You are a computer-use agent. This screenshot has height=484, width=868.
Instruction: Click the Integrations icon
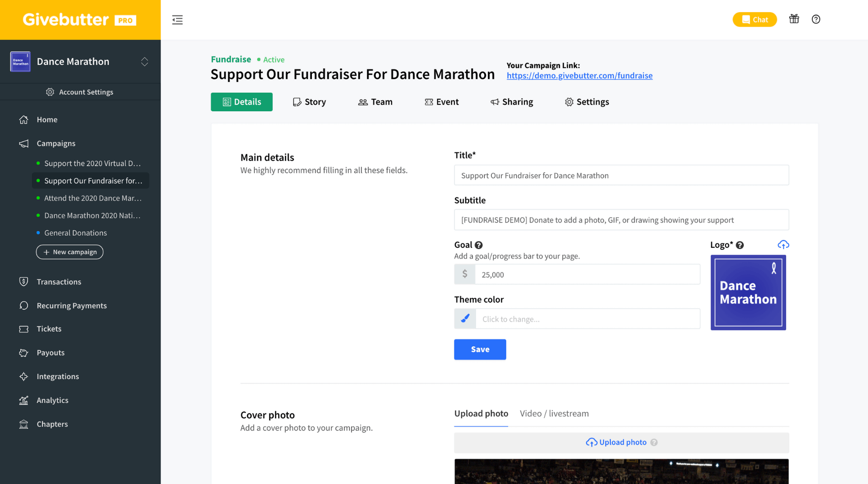[x=24, y=377]
